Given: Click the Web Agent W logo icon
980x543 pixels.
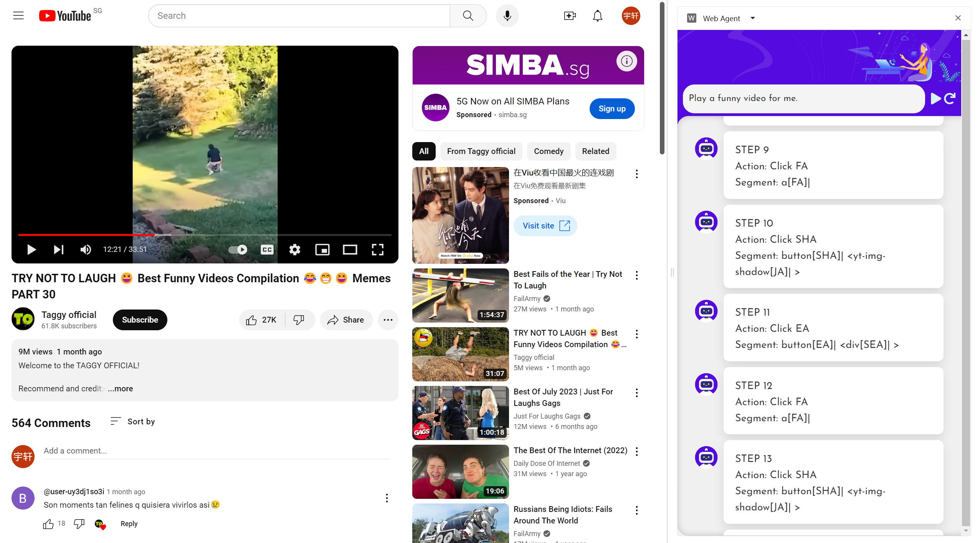Looking at the screenshot, I should [x=691, y=18].
